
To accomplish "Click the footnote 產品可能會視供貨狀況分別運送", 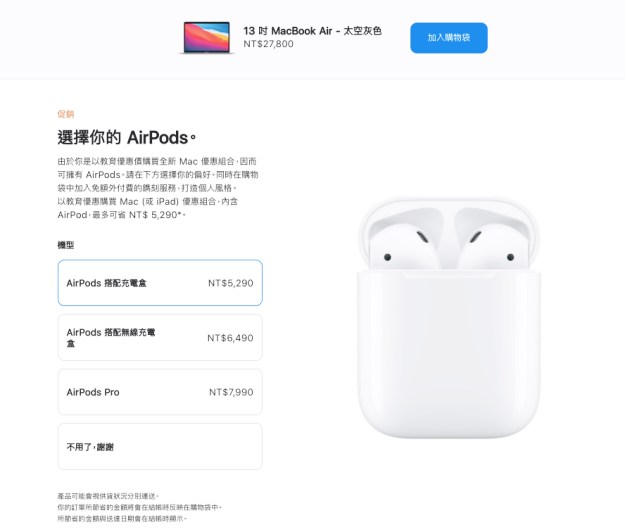I will pos(108,496).
